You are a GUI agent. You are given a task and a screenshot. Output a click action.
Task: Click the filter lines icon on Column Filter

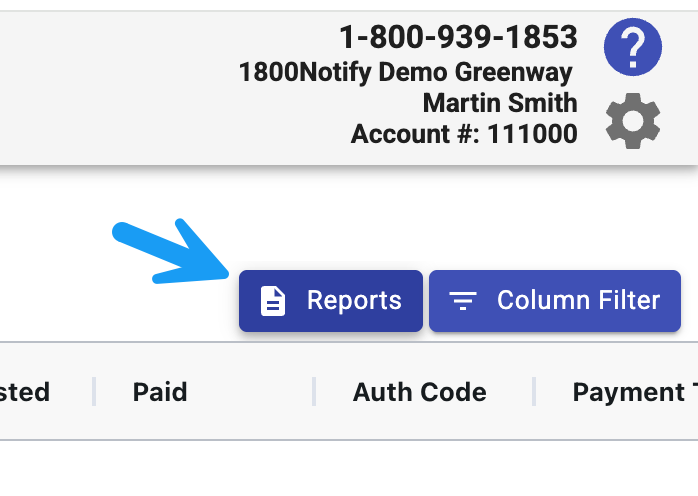tap(462, 301)
